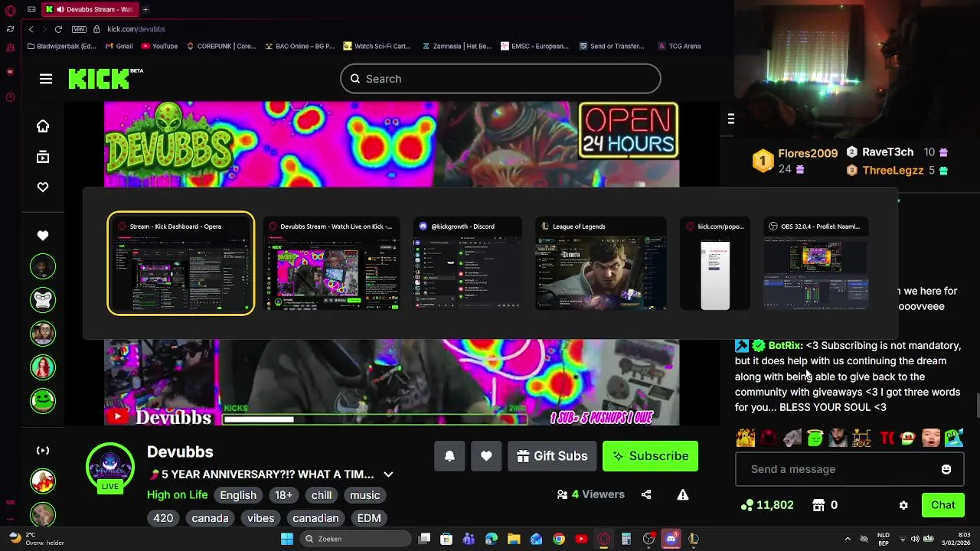980x551 pixels.
Task: Follow Devubbs with heart button
Action: (x=486, y=456)
